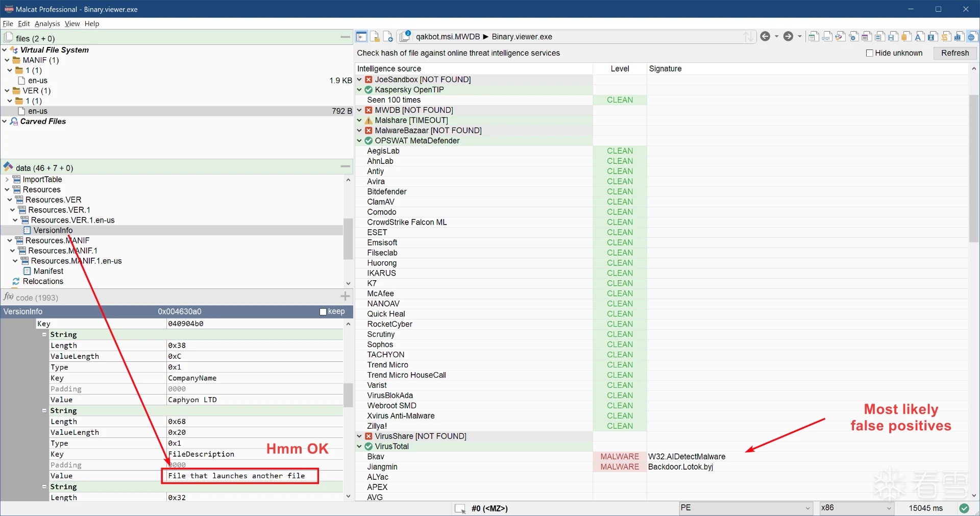This screenshot has width=980, height=516.
Task: Click the Relocations icon
Action: pos(16,282)
